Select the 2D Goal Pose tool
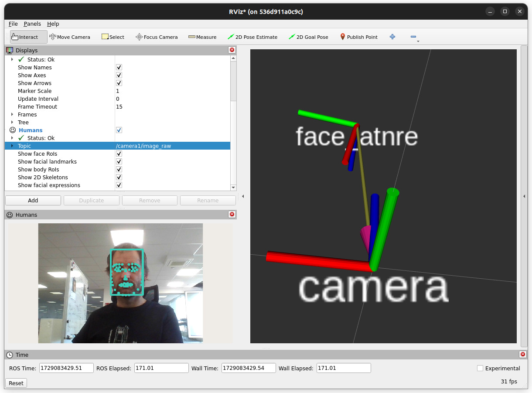 pyautogui.click(x=308, y=37)
